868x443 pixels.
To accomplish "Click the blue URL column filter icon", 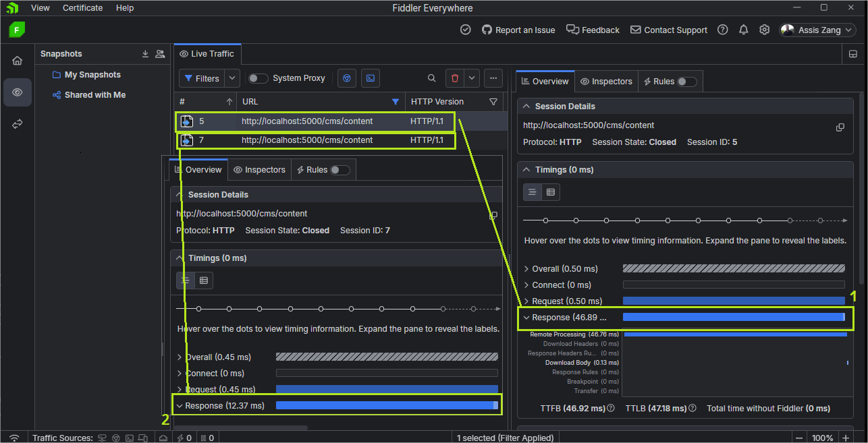I will (396, 102).
